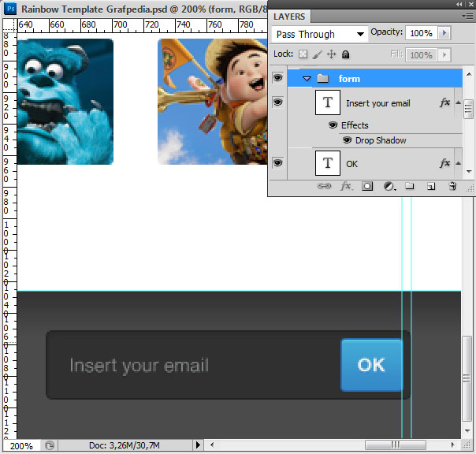Lock transparent pixels icon
Image resolution: width=476 pixels, height=454 pixels.
click(x=303, y=54)
